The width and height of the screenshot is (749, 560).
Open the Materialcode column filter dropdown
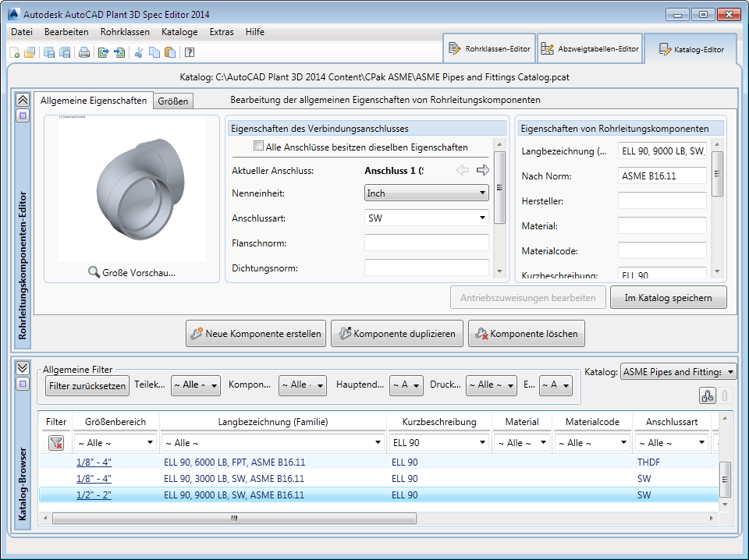(592, 443)
